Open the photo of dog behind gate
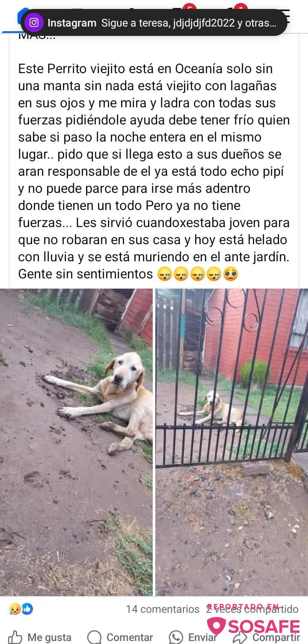 tap(232, 442)
